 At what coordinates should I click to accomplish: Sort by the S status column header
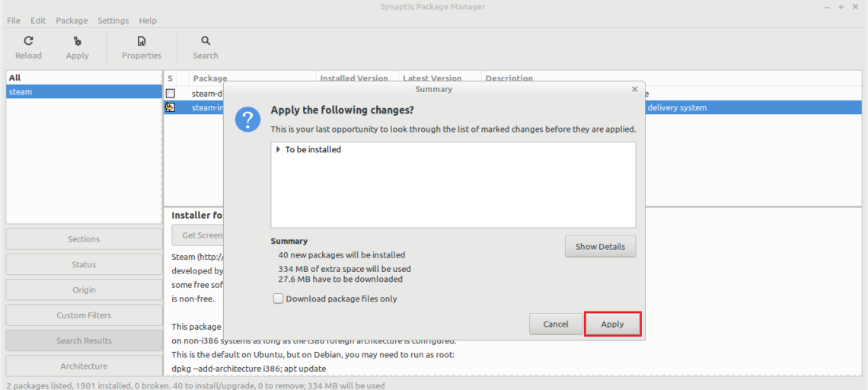(171, 78)
